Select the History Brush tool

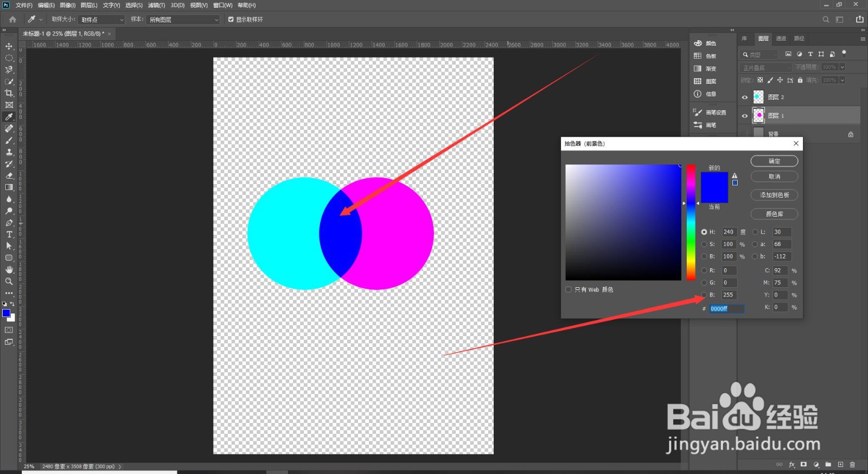[9, 164]
